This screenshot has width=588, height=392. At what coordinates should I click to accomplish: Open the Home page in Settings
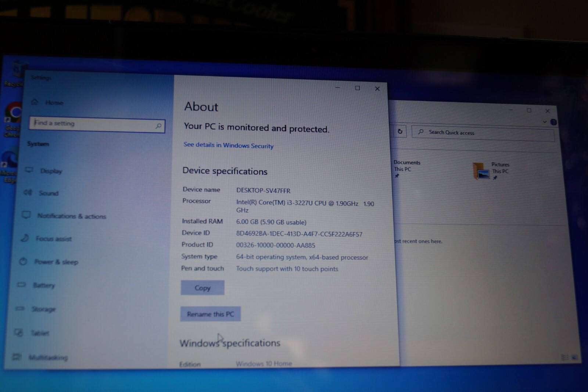click(x=48, y=102)
